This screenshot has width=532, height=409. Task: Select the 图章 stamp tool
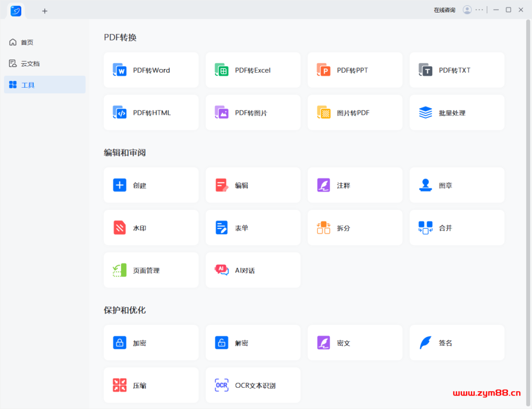click(x=456, y=185)
